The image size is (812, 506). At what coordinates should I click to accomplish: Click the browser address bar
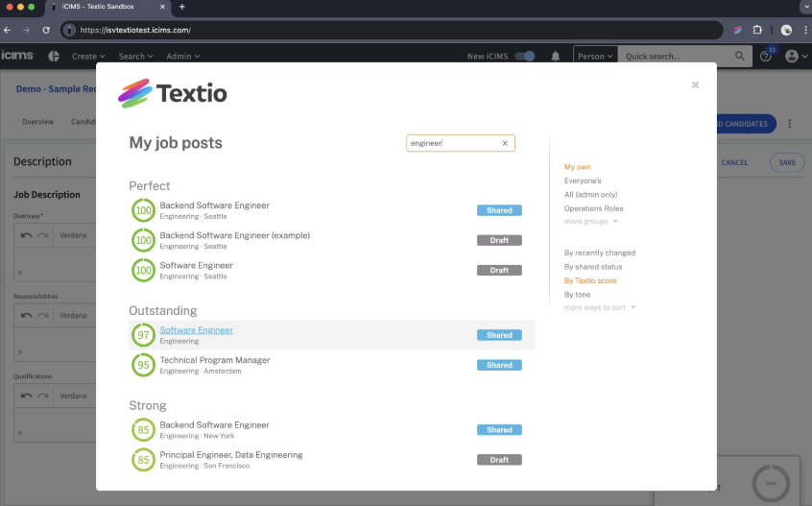(392, 30)
